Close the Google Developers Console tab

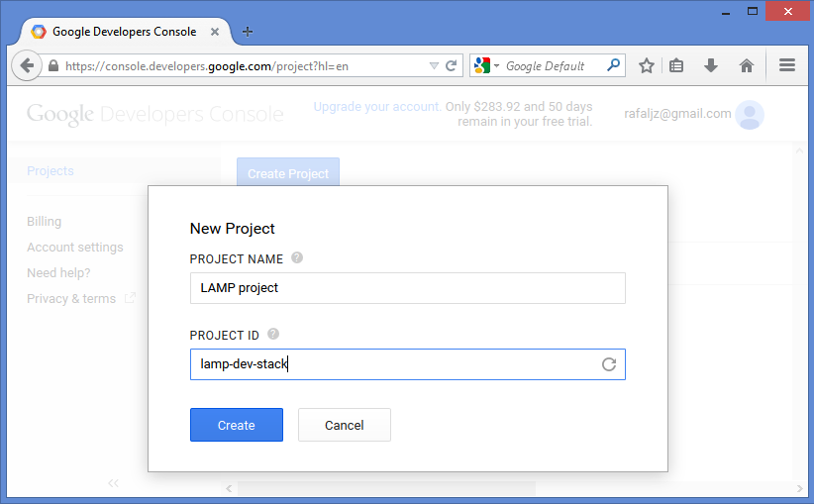tap(215, 32)
